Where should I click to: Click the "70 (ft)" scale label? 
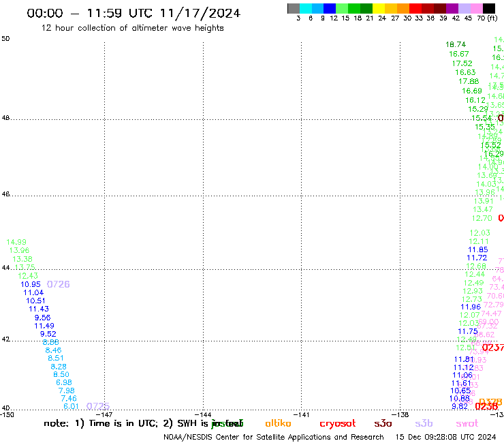coord(487,18)
